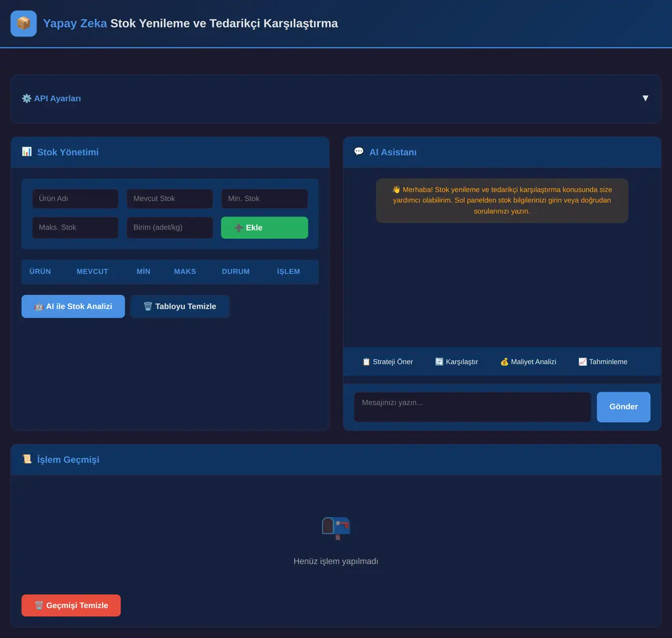Click the speech bubble icon beside AI Asistanı
The width and height of the screenshot is (672, 638).
[359, 152]
